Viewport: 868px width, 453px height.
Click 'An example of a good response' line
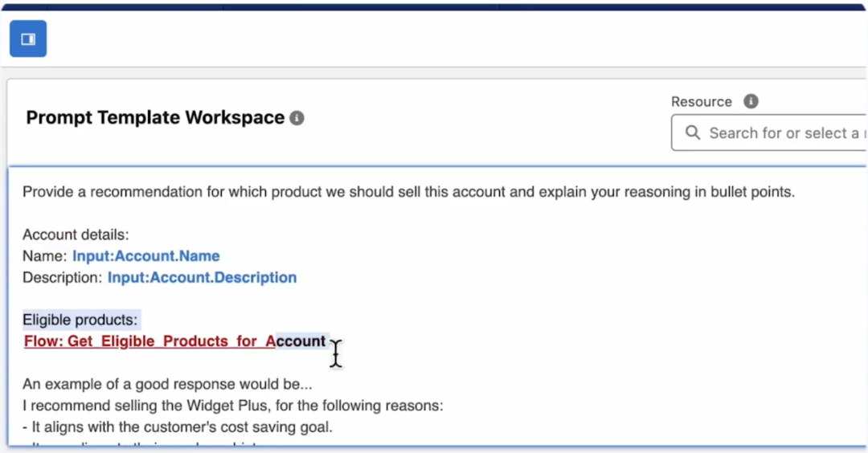pos(167,384)
